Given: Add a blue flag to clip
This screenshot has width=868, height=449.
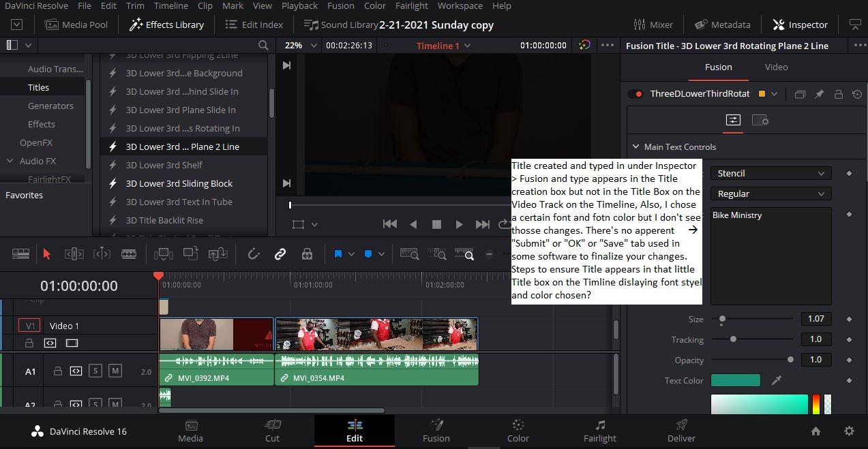Looking at the screenshot, I should (338, 254).
